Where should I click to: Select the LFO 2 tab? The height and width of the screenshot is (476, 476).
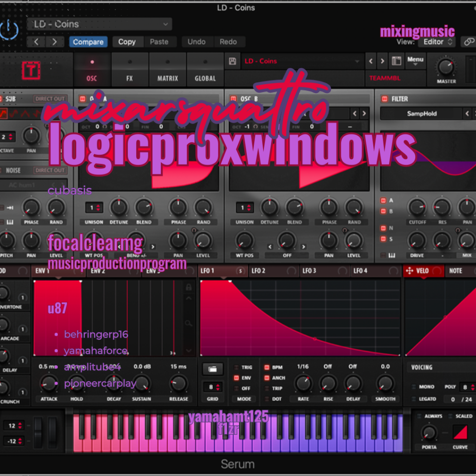(273, 271)
